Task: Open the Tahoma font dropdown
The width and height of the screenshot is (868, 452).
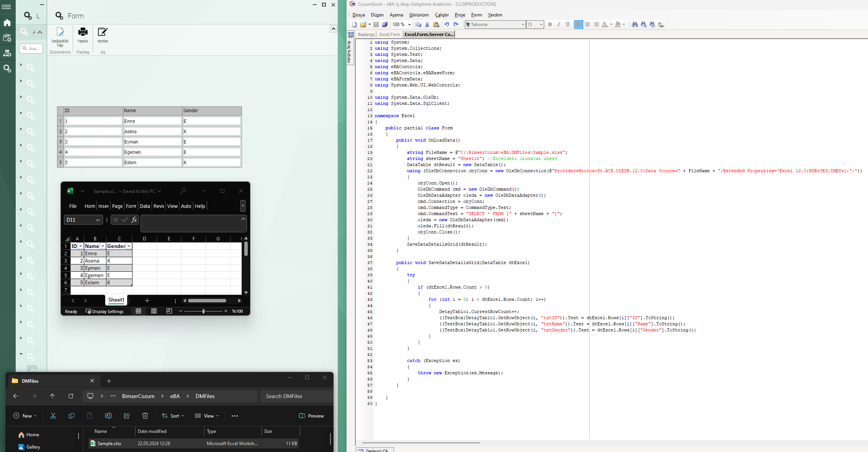Action: click(523, 24)
